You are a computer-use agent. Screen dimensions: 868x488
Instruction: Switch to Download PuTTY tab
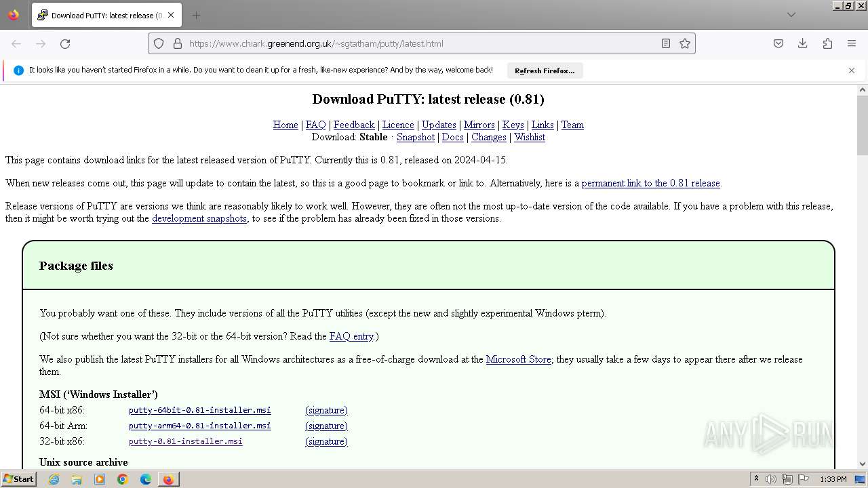[106, 15]
